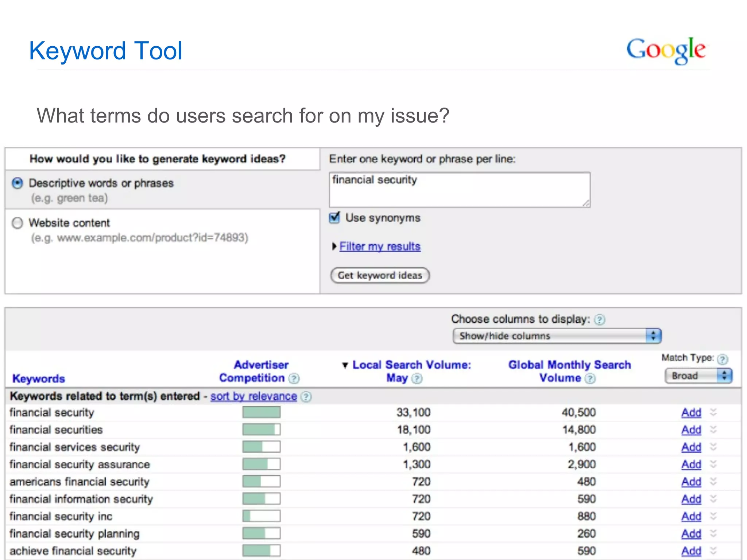This screenshot has width=747, height=560.
Task: Click double chevron in financial information security row
Action: pyautogui.click(x=713, y=499)
